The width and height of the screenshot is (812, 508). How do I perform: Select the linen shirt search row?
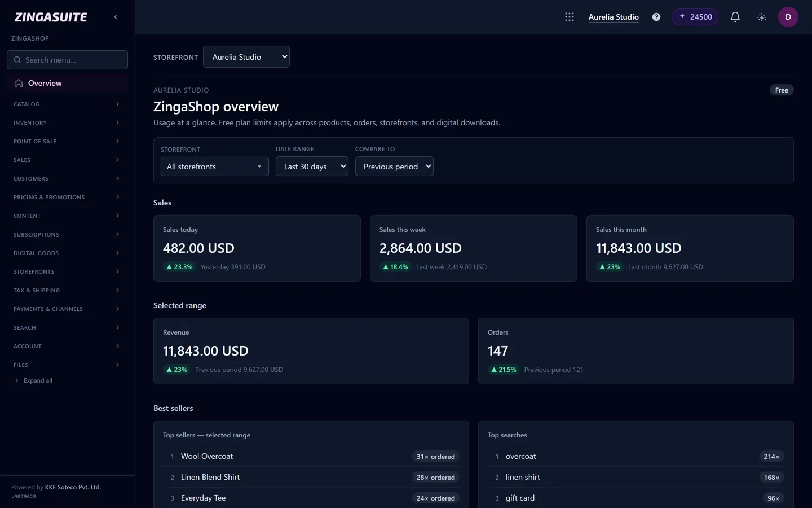tap(636, 477)
